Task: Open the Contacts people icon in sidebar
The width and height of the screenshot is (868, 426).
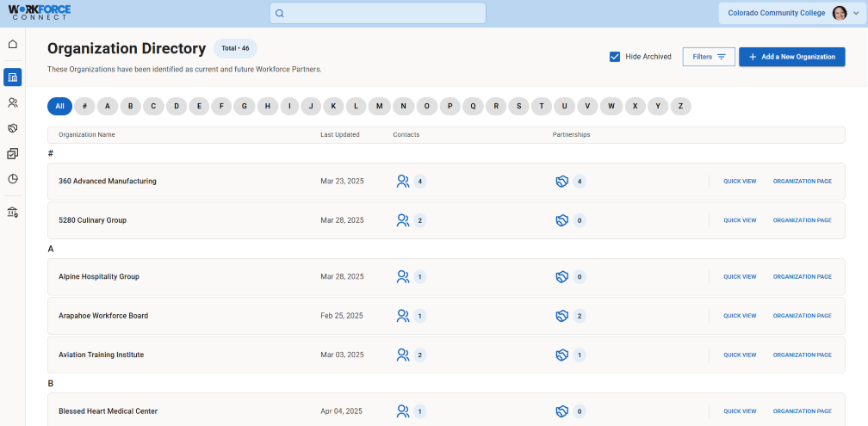Action: pos(13,102)
